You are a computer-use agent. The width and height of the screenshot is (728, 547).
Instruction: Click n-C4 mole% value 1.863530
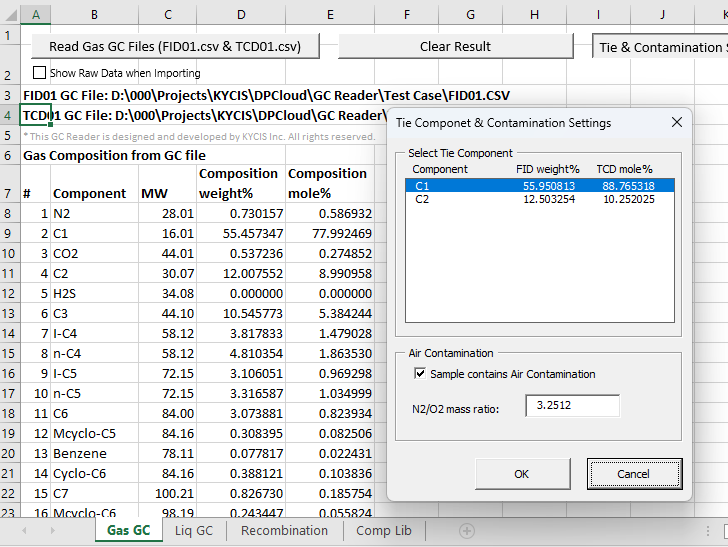(x=330, y=353)
